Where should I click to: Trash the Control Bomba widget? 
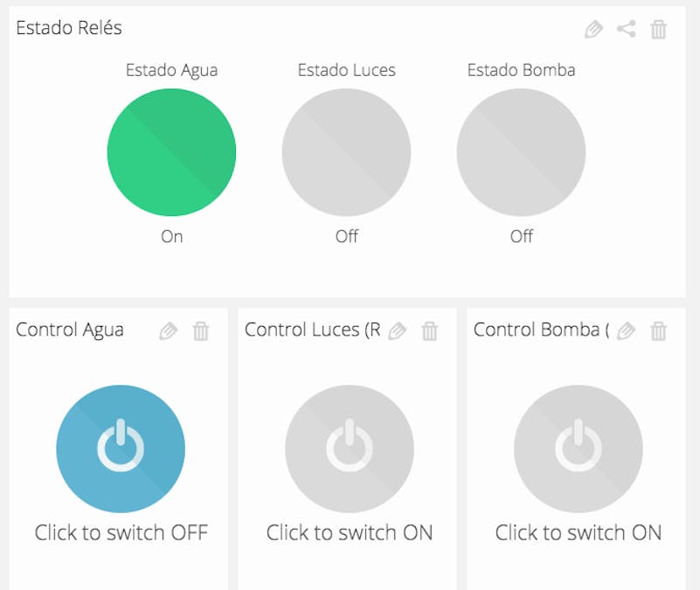click(x=659, y=330)
